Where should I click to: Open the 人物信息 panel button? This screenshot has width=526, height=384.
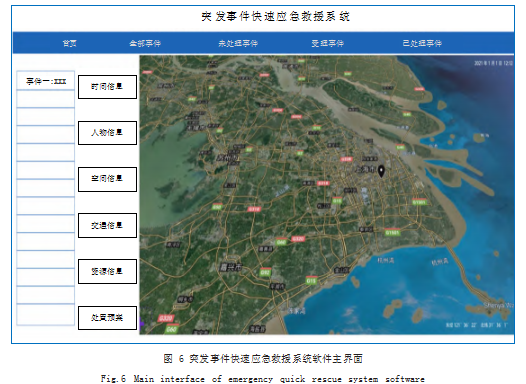[107, 133]
